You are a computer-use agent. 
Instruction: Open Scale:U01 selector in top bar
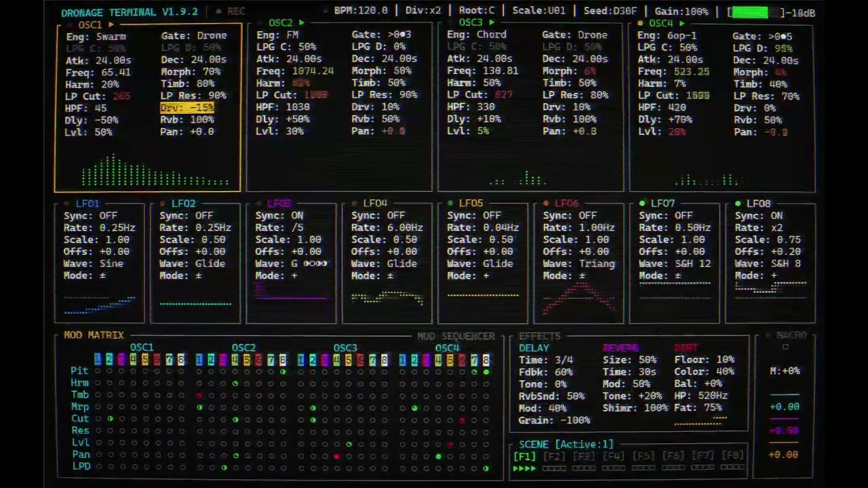(x=538, y=11)
